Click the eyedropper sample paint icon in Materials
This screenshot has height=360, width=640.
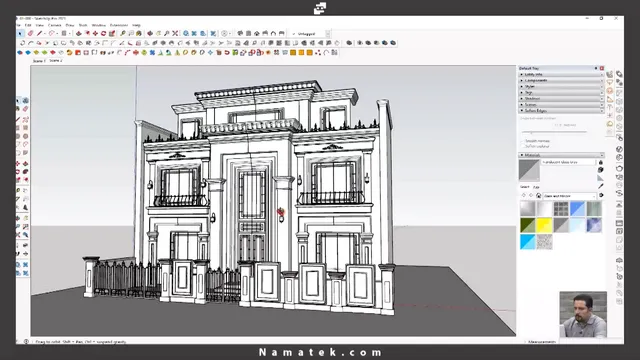coord(600,186)
